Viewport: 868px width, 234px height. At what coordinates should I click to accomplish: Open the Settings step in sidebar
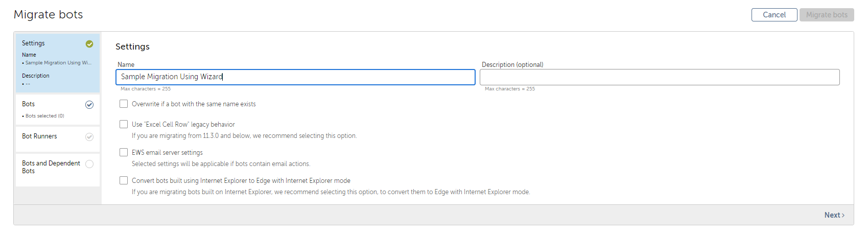58,63
